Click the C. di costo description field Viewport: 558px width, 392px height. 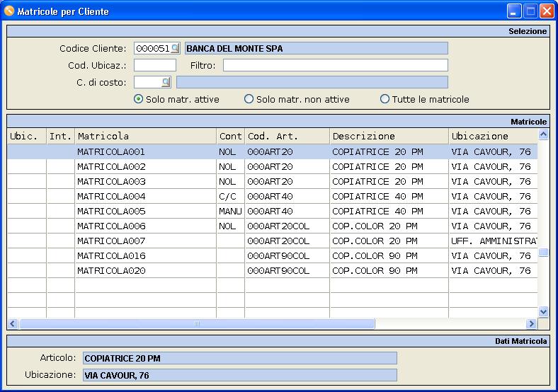(312, 82)
